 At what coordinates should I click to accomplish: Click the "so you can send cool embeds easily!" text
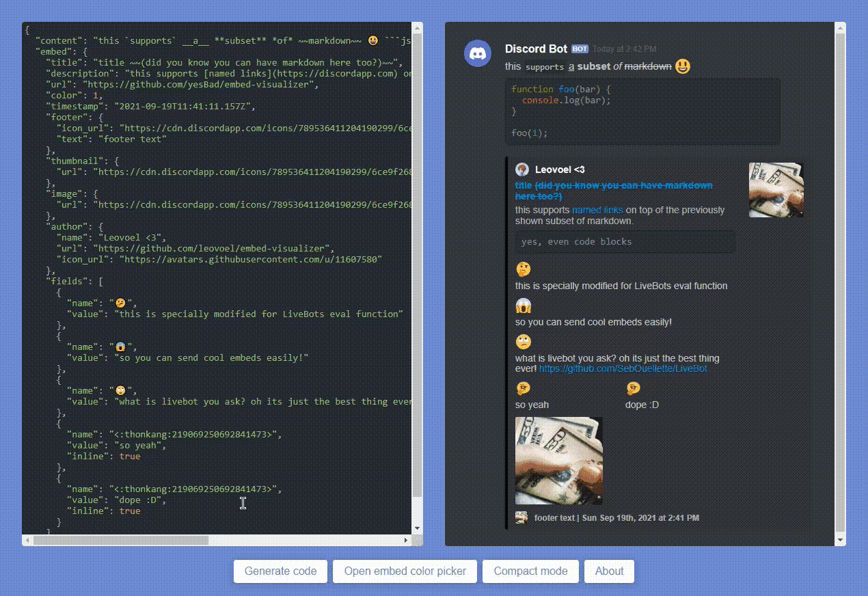593,322
